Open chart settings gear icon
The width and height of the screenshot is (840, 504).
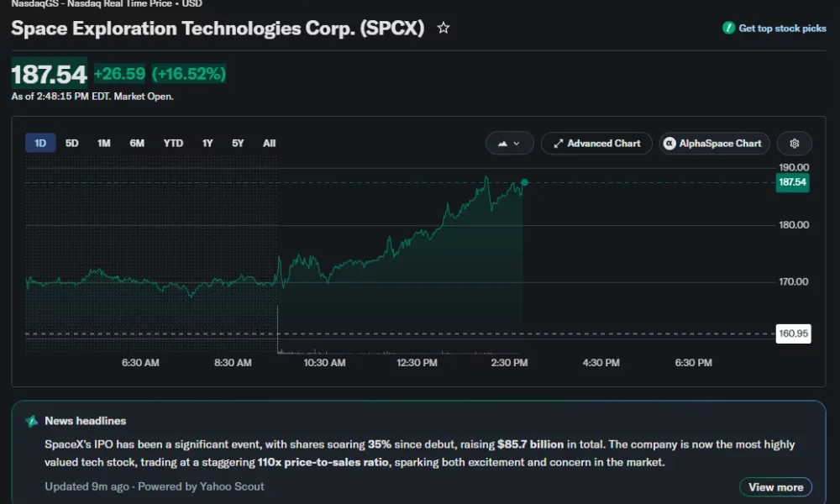(x=795, y=144)
